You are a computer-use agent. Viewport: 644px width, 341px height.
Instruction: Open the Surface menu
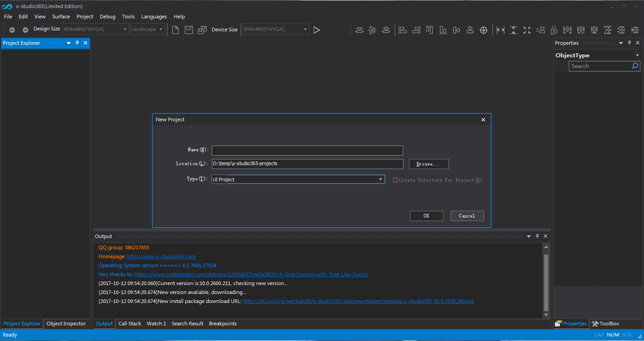pos(61,17)
